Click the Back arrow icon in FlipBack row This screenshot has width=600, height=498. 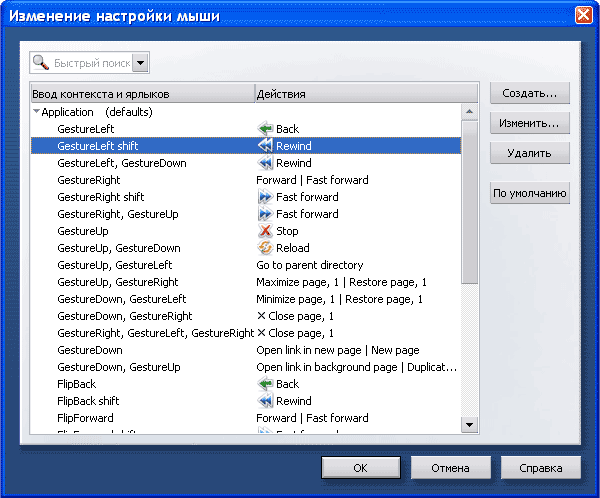(265, 384)
